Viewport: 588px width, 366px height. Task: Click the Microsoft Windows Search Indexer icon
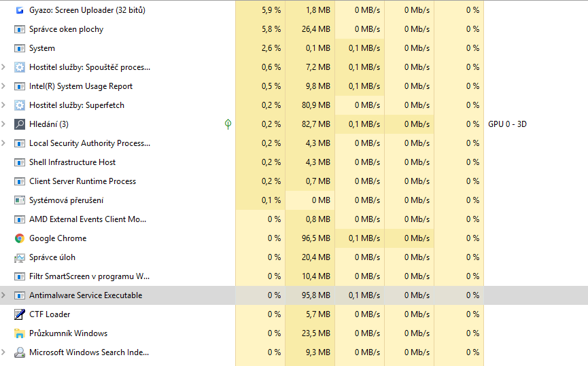[20, 352]
